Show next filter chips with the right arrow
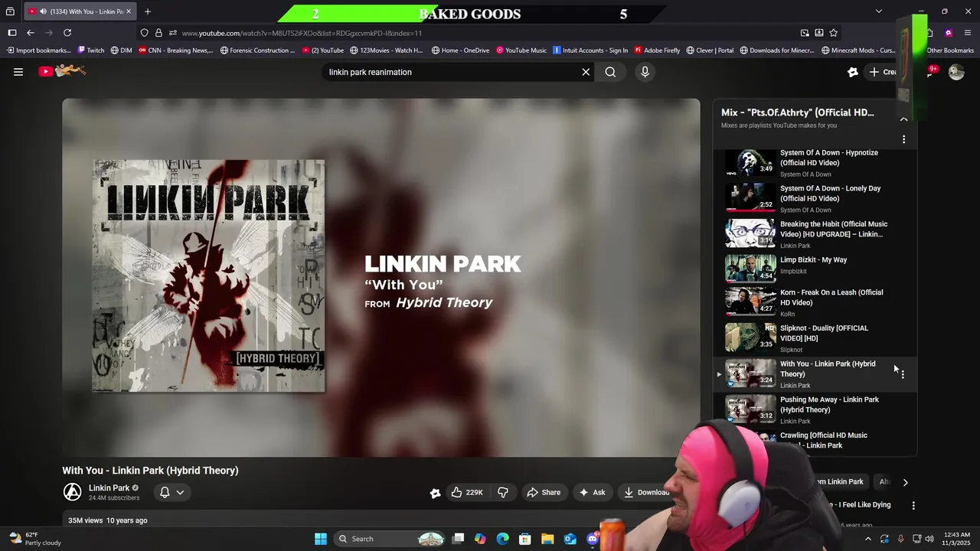This screenshot has width=980, height=551. (x=905, y=482)
